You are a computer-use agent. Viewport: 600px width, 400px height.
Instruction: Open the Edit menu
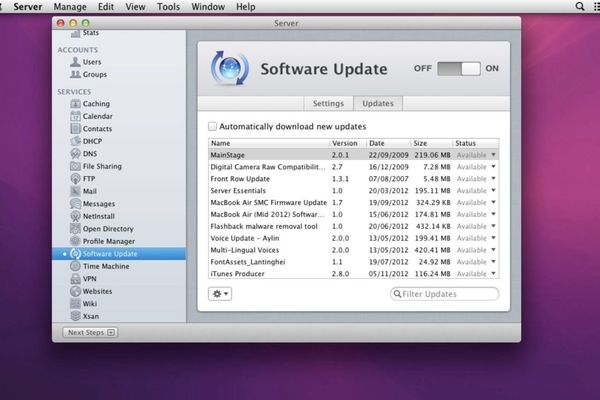pos(106,7)
